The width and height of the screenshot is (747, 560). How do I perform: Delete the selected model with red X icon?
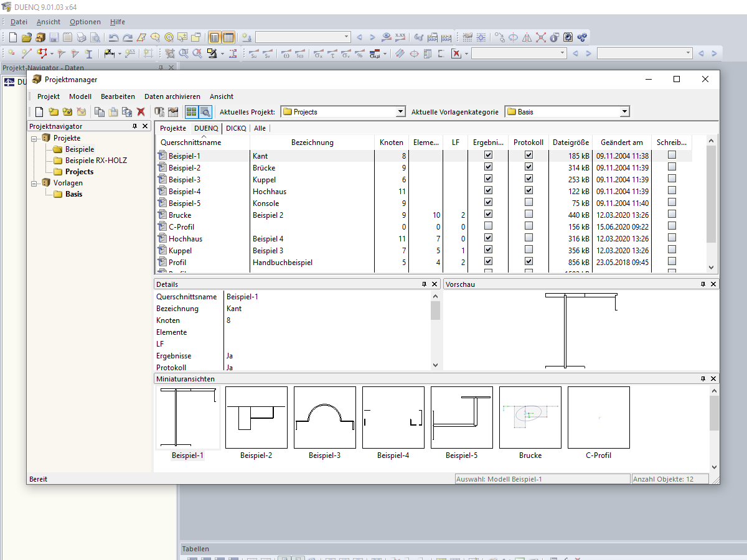click(140, 112)
